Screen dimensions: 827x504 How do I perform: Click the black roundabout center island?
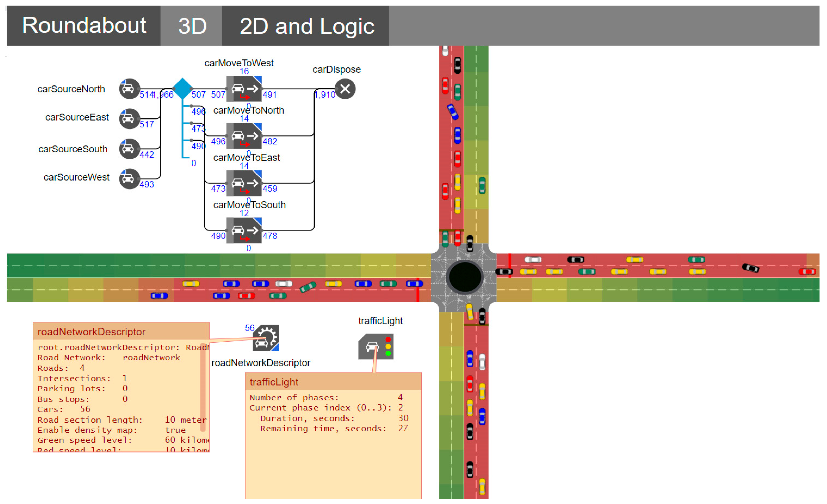coord(465,277)
